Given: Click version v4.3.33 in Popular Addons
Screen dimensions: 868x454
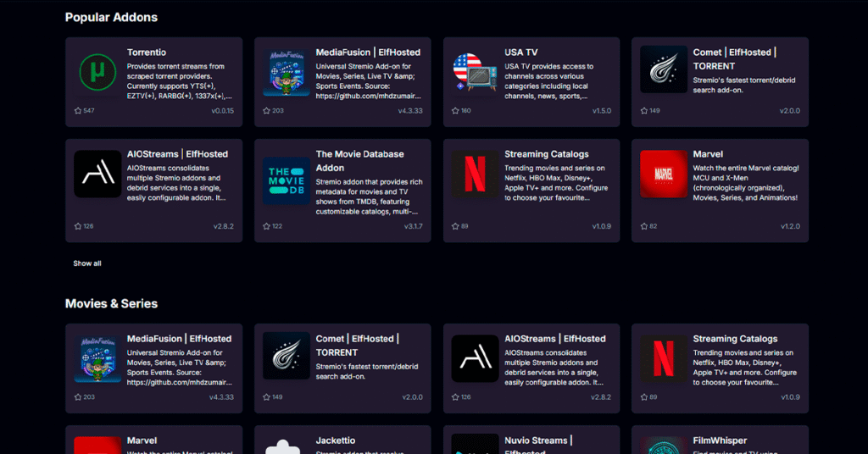Looking at the screenshot, I should tap(410, 111).
